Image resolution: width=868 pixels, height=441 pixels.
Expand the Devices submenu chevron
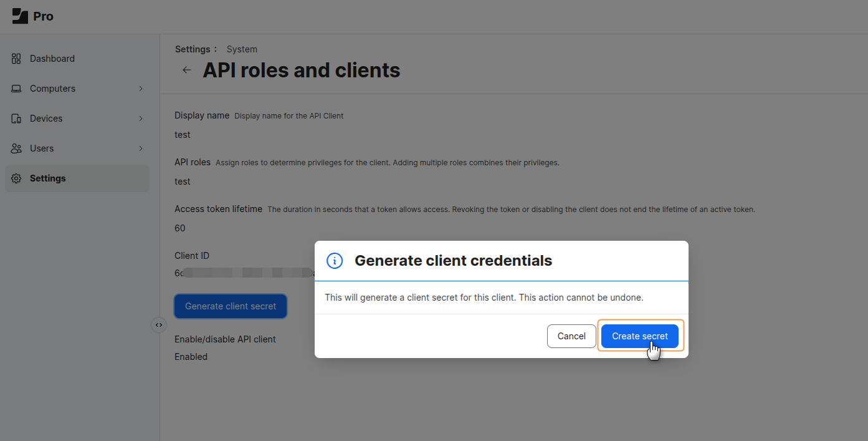pos(141,119)
